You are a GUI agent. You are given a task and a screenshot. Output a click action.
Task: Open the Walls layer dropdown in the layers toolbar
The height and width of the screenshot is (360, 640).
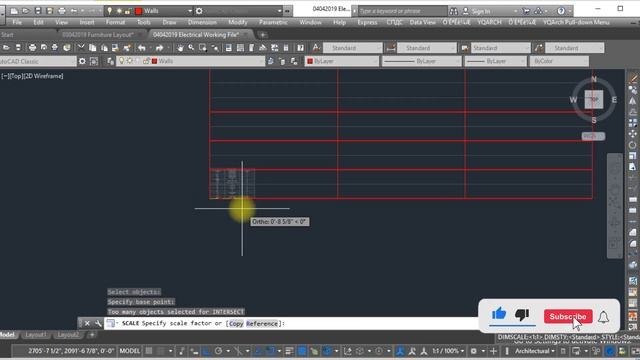point(191,61)
